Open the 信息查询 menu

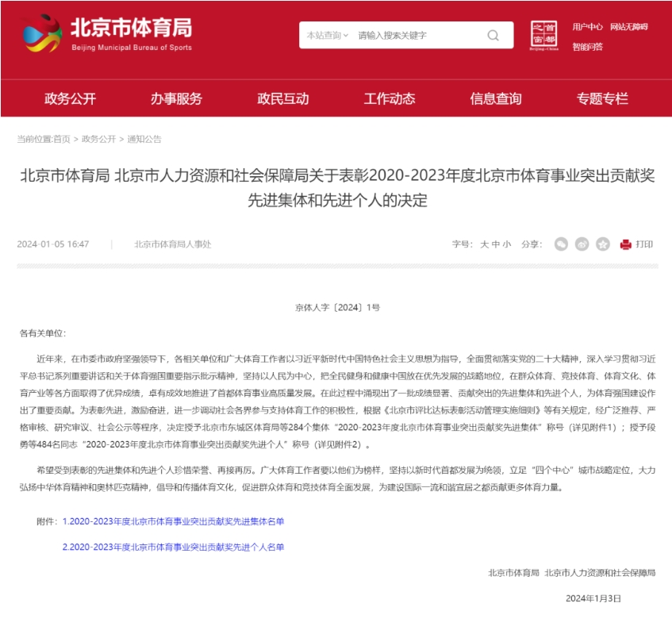pyautogui.click(x=496, y=98)
